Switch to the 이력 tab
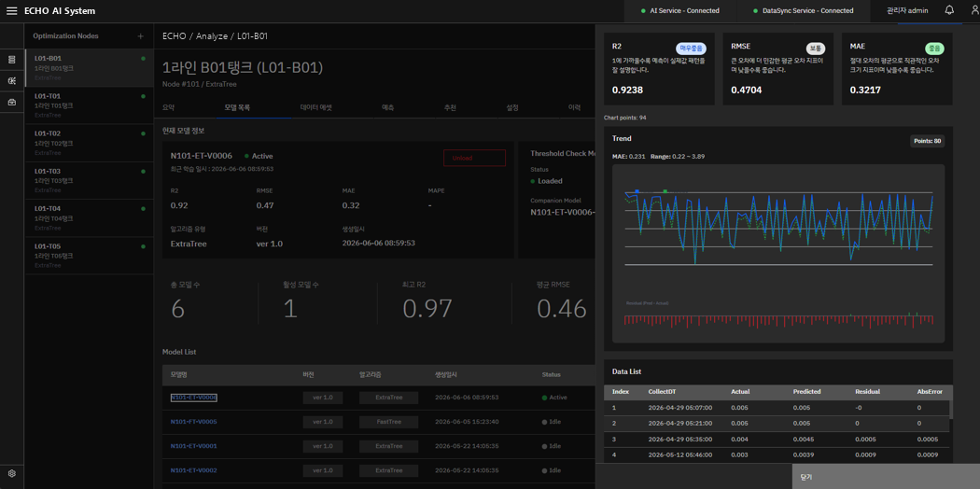This screenshot has height=489, width=980. (x=574, y=107)
